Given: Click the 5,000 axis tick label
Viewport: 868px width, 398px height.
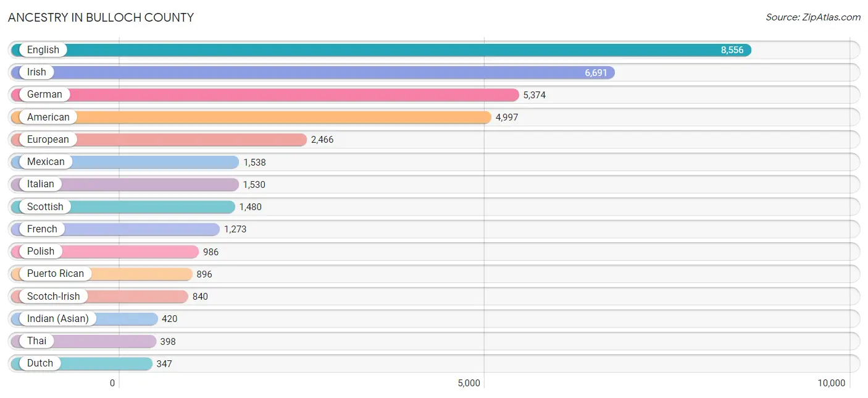Looking at the screenshot, I should [469, 383].
